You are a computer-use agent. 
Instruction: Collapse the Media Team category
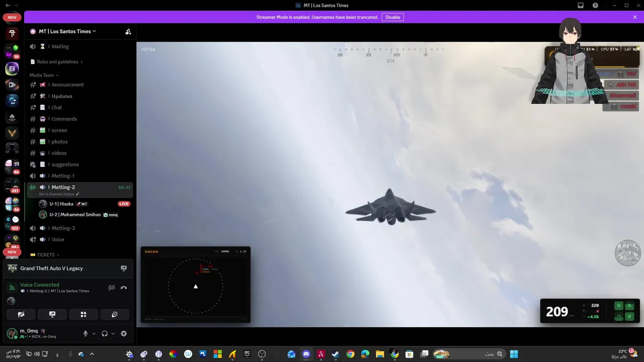pos(44,75)
